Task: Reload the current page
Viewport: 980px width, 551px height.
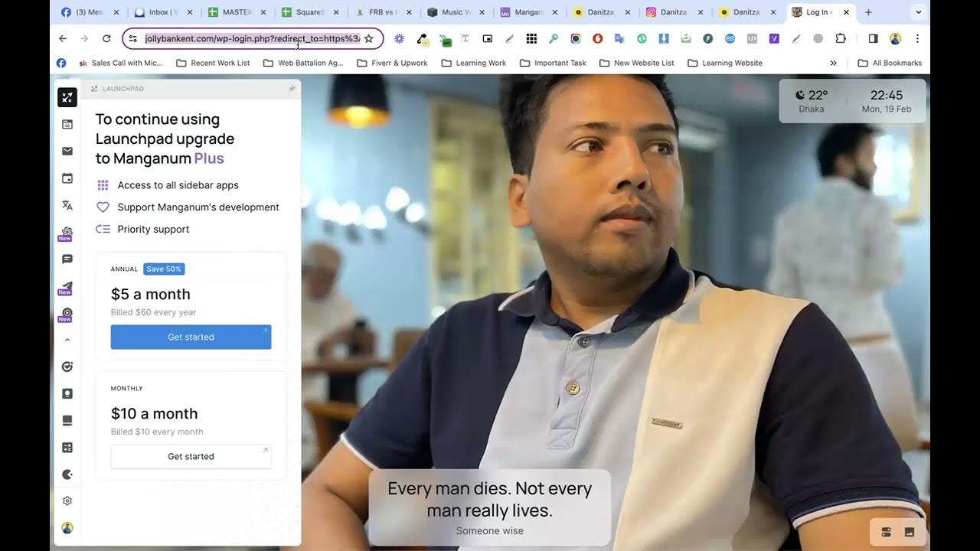Action: (x=106, y=38)
